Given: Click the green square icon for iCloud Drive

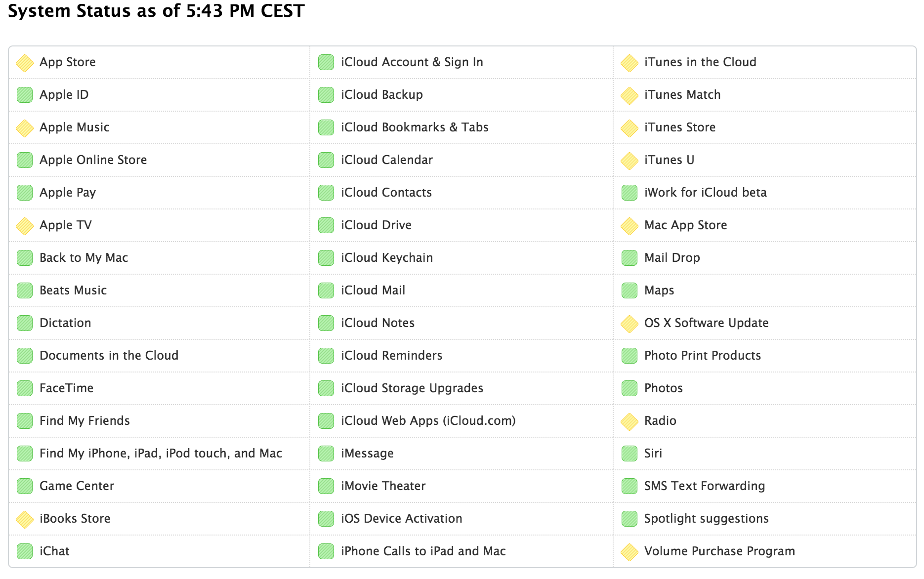Looking at the screenshot, I should (326, 225).
